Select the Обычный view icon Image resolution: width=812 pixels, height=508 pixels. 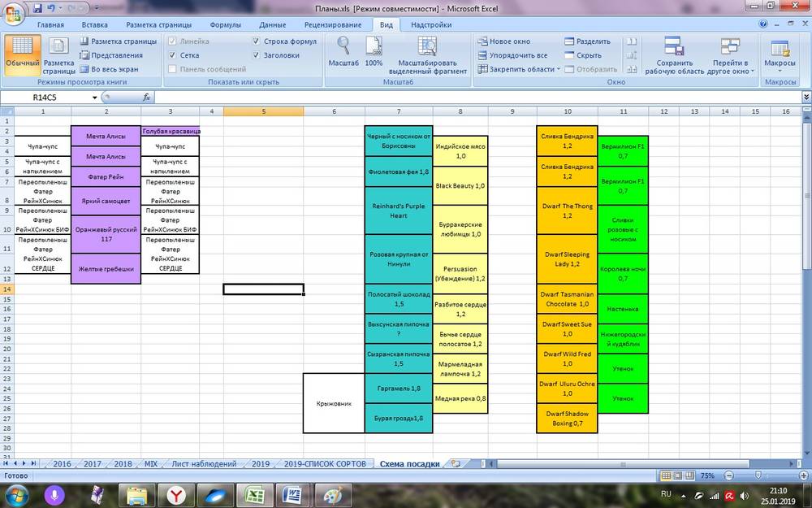[21, 54]
